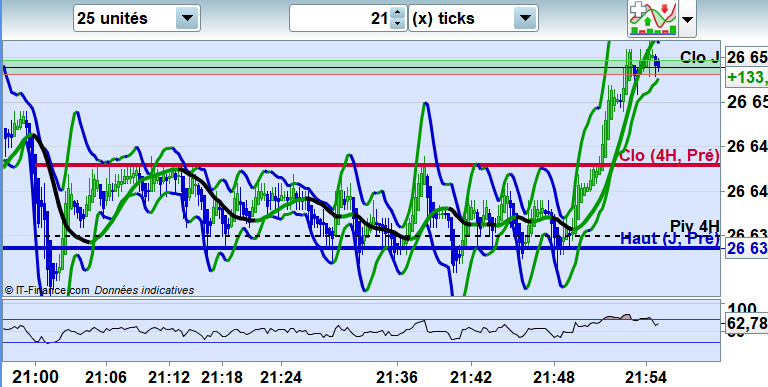The width and height of the screenshot is (768, 387).
Task: Open the add indicators chart icon
Action: tap(653, 18)
